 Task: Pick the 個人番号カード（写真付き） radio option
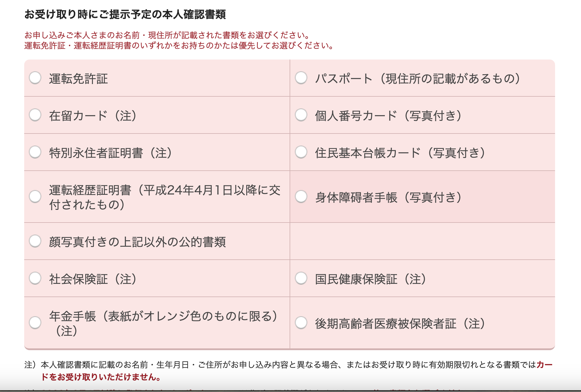point(301,115)
